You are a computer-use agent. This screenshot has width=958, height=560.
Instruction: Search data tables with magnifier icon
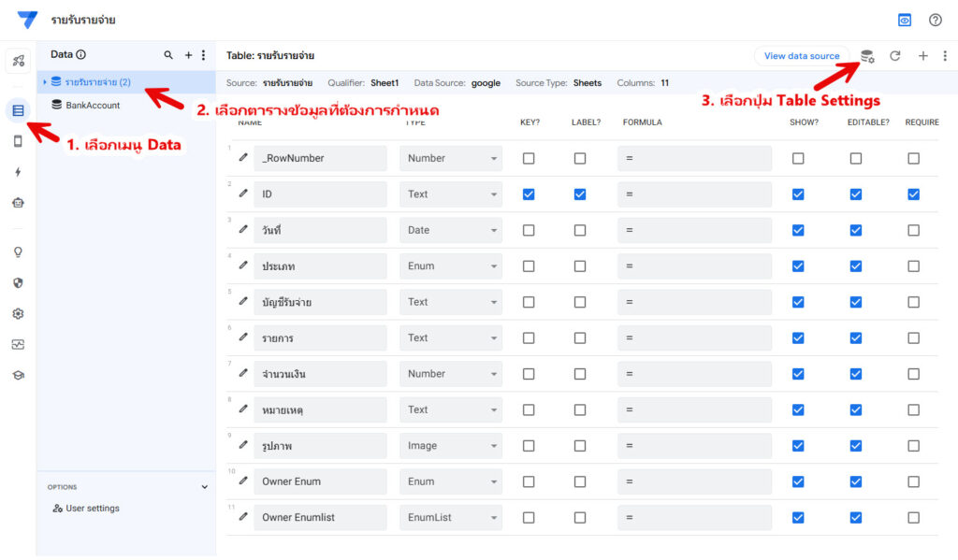[168, 55]
